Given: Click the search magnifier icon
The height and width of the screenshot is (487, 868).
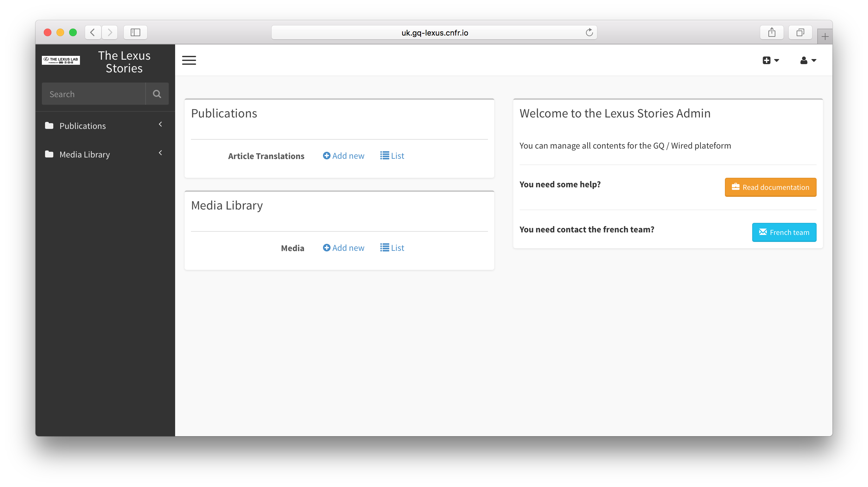Looking at the screenshot, I should [x=157, y=94].
